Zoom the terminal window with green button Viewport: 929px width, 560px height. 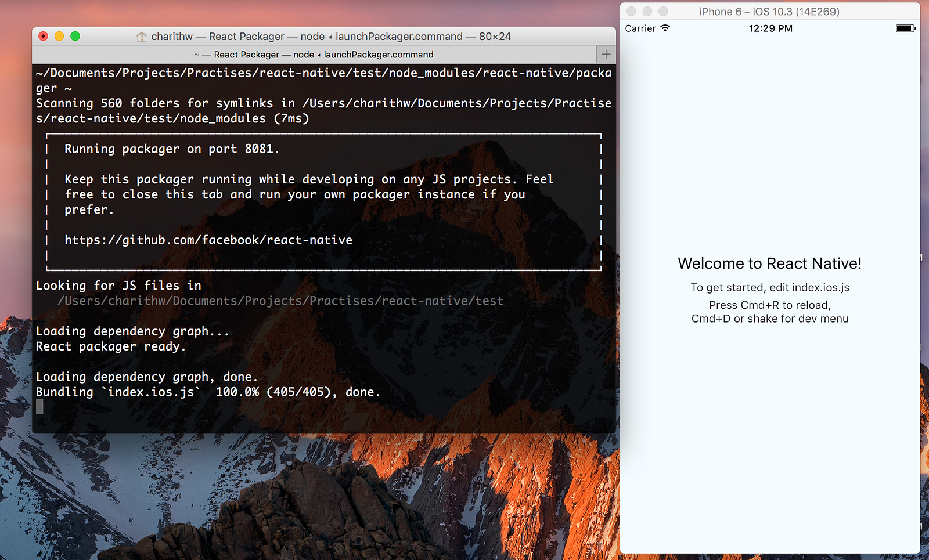pyautogui.click(x=75, y=36)
